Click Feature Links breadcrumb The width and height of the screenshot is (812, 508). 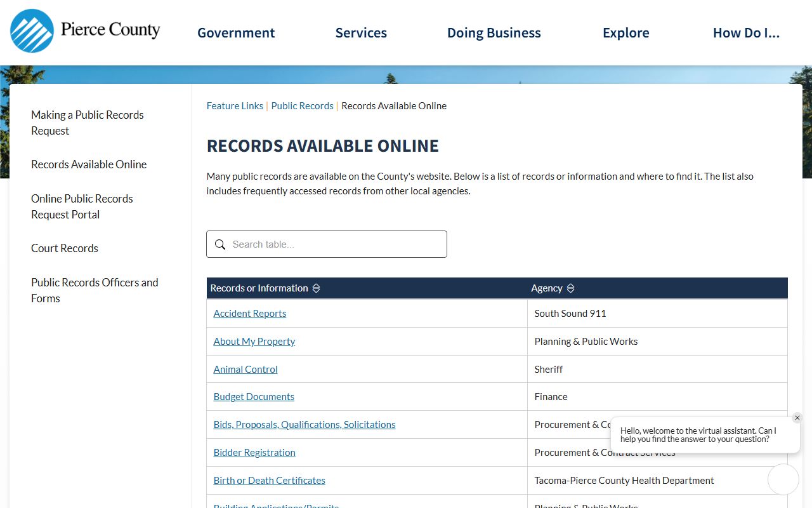tap(235, 106)
